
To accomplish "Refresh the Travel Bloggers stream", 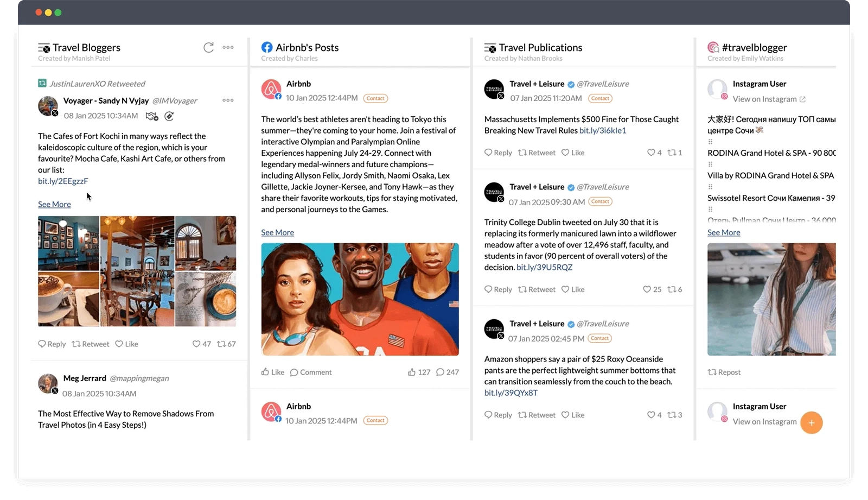I will [x=208, y=48].
